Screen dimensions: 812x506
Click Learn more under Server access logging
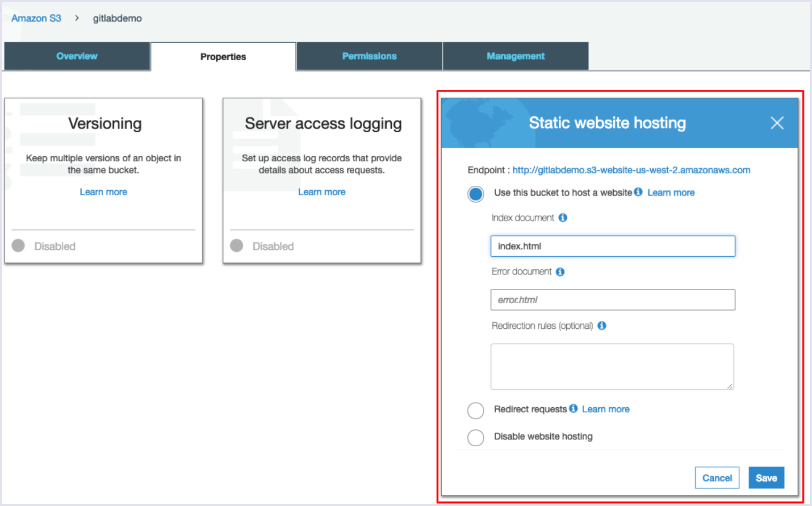(x=322, y=192)
